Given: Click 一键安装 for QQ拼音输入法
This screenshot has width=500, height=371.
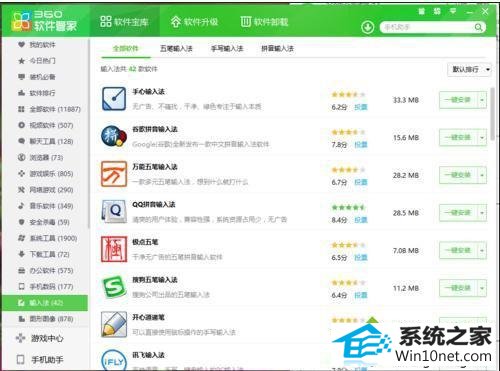Looking at the screenshot, I should [459, 213].
